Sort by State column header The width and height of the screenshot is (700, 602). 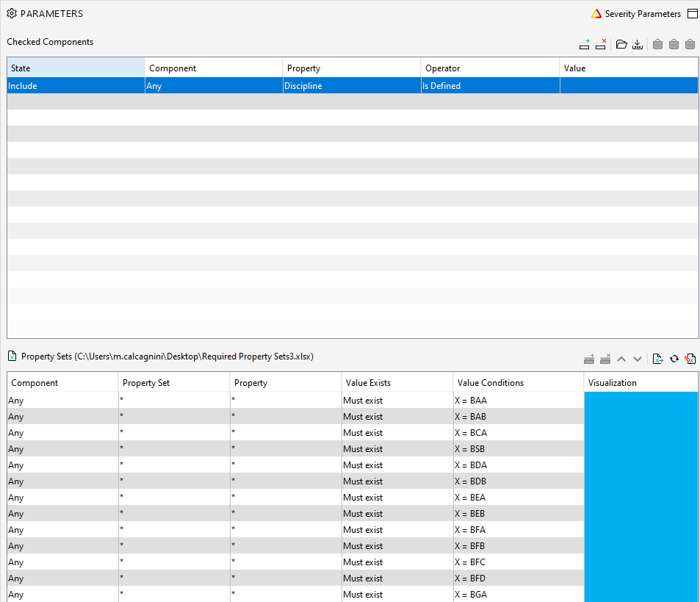pos(76,68)
